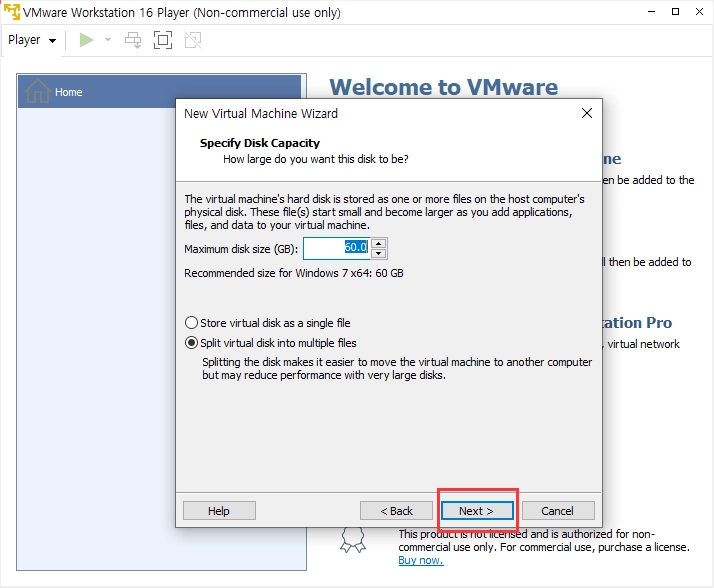Click the Maximum disk size input field
This screenshot has height=588, width=714.
coord(337,248)
